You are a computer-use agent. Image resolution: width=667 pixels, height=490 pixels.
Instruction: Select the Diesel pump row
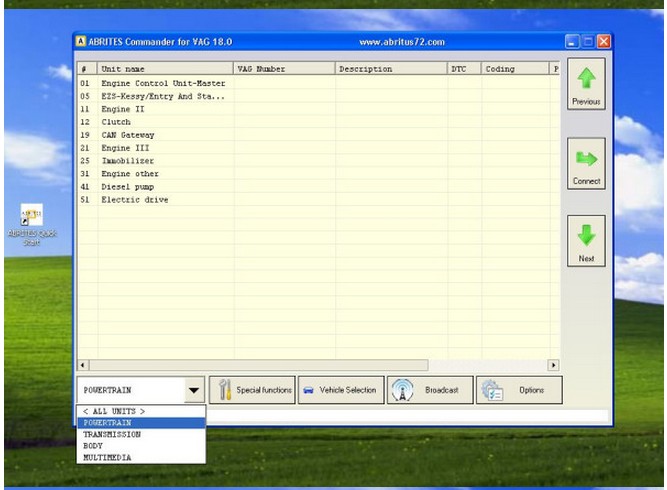pos(128,187)
